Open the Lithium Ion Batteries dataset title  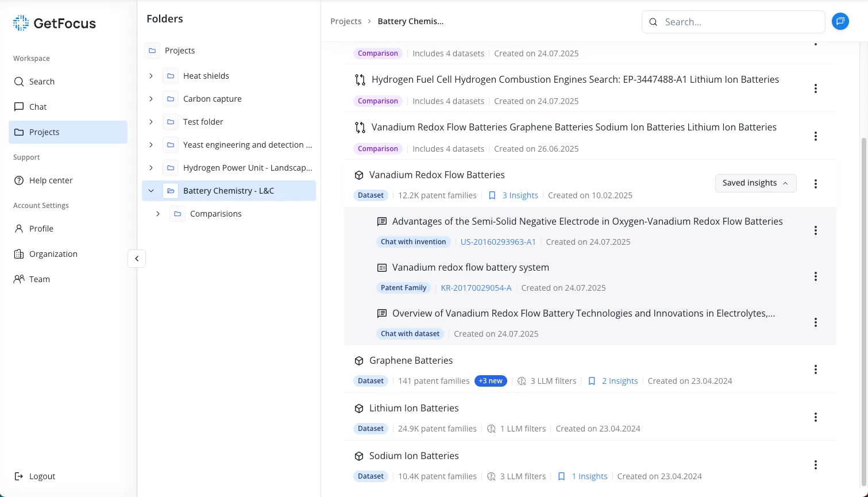[x=414, y=408]
